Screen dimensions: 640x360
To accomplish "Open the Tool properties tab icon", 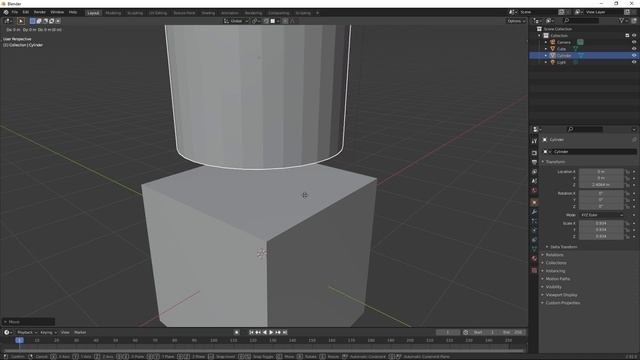I will (x=534, y=141).
